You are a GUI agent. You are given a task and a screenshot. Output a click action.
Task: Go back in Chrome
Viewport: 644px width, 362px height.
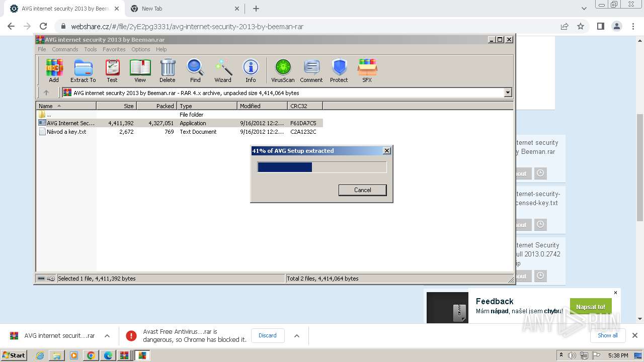(11, 26)
